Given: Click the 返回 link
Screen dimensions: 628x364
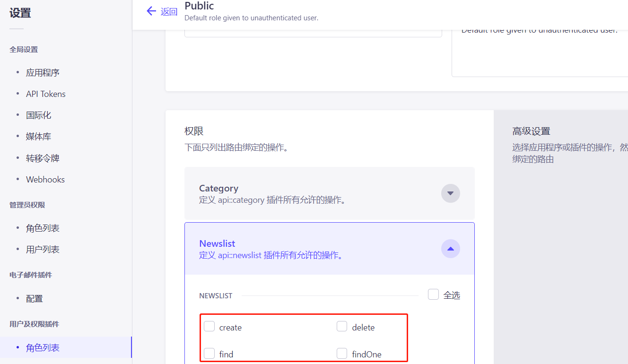Looking at the screenshot, I should [x=169, y=12].
